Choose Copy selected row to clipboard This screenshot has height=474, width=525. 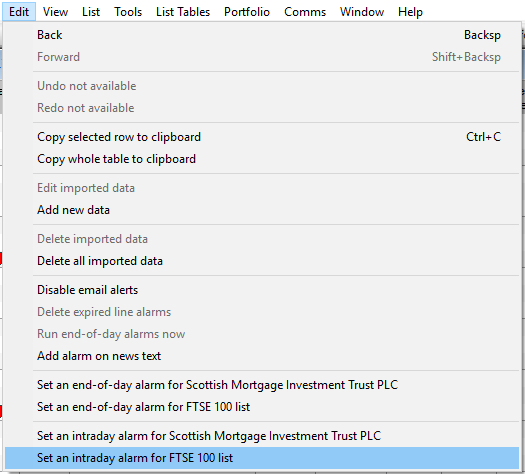click(262, 137)
